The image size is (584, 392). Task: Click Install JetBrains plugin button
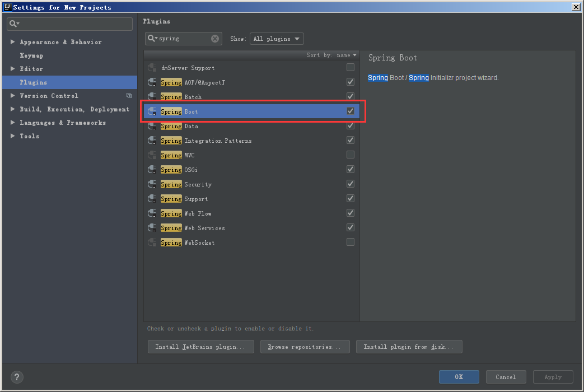tap(201, 347)
